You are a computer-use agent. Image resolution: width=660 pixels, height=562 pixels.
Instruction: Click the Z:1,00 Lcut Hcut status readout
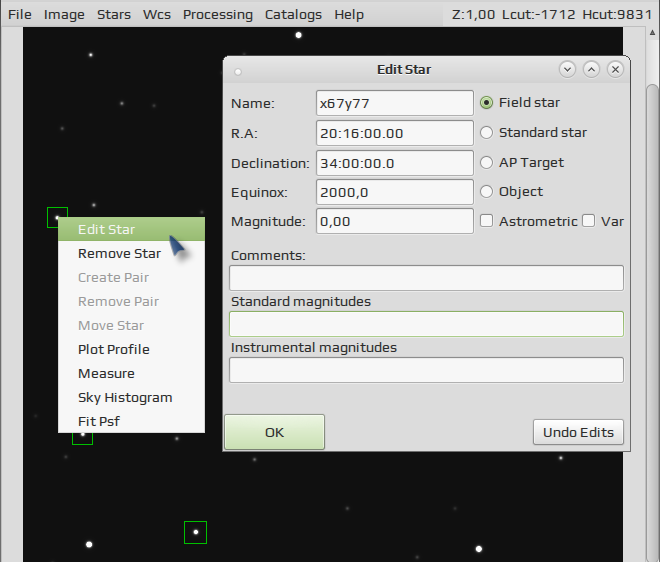pos(552,14)
